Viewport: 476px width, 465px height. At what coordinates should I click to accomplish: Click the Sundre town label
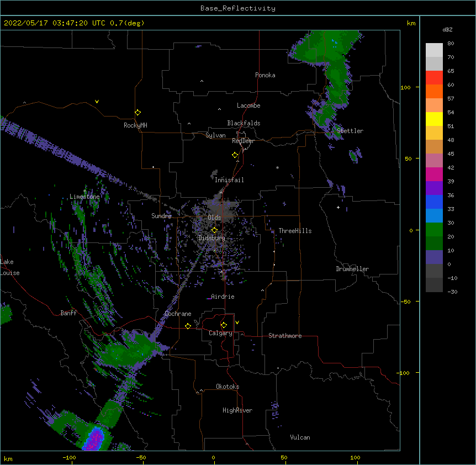161,216
